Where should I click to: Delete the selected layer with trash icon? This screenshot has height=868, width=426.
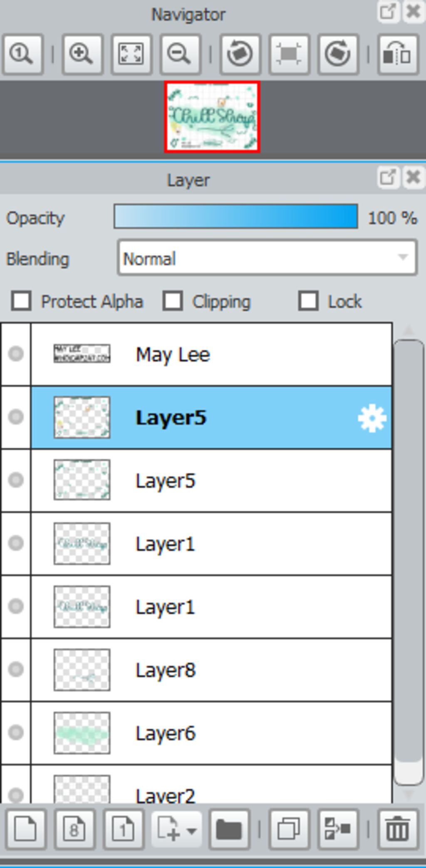[x=397, y=829]
